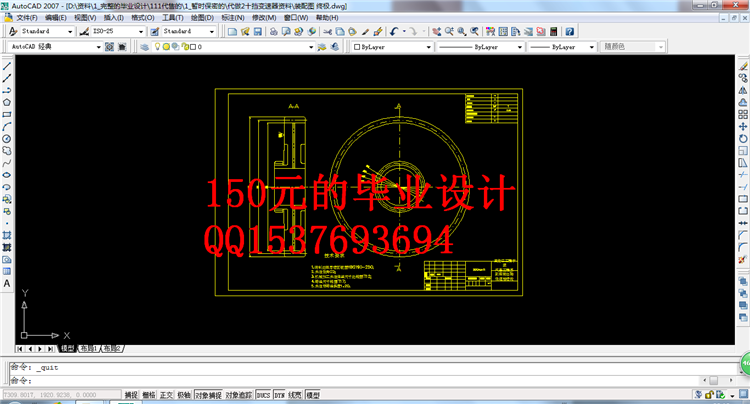Image resolution: width=750 pixels, height=404 pixels.
Task: Expand the layer list dropdown
Action: 311,47
